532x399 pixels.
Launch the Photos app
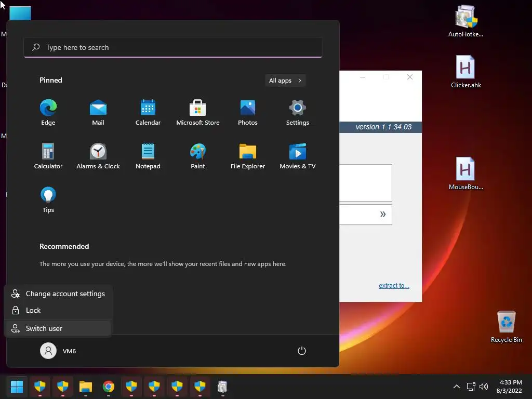tap(248, 112)
